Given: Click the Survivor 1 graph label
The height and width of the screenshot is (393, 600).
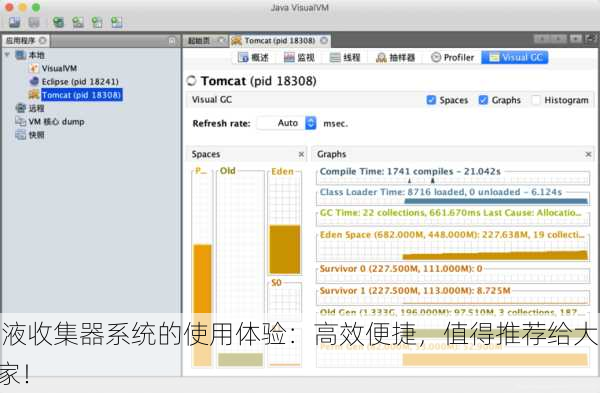Looking at the screenshot, I should [x=415, y=290].
